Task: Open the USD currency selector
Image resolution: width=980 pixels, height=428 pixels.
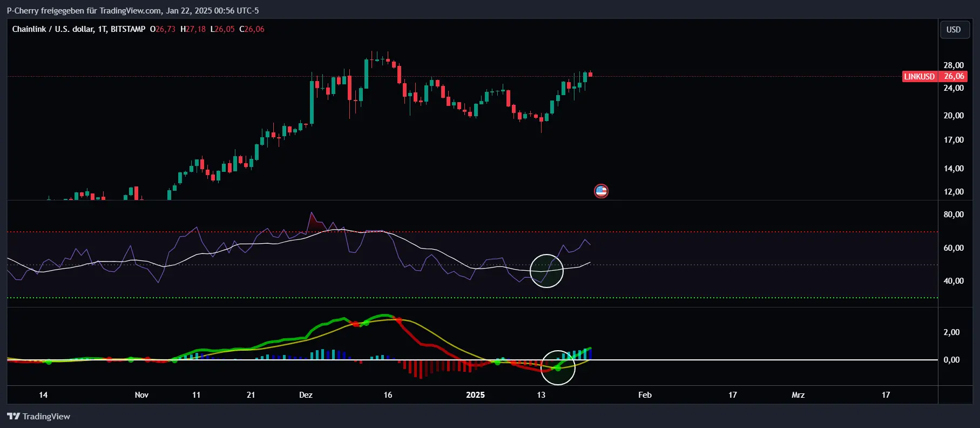Action: (954, 30)
